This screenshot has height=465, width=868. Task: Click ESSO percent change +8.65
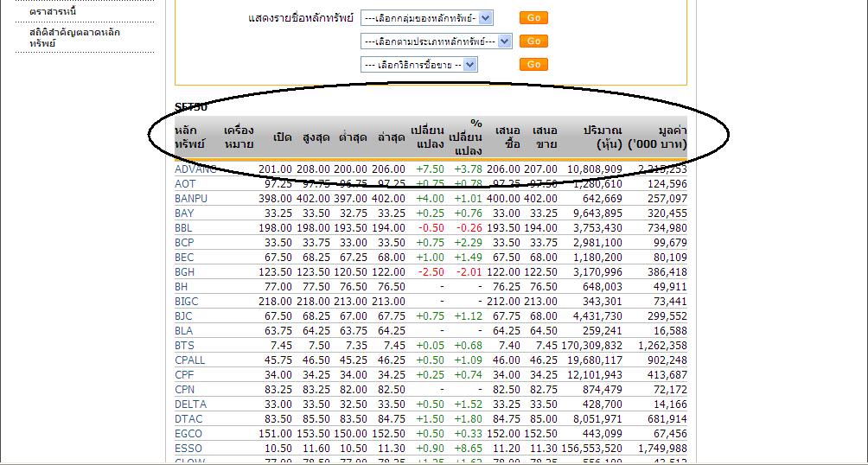click(469, 449)
